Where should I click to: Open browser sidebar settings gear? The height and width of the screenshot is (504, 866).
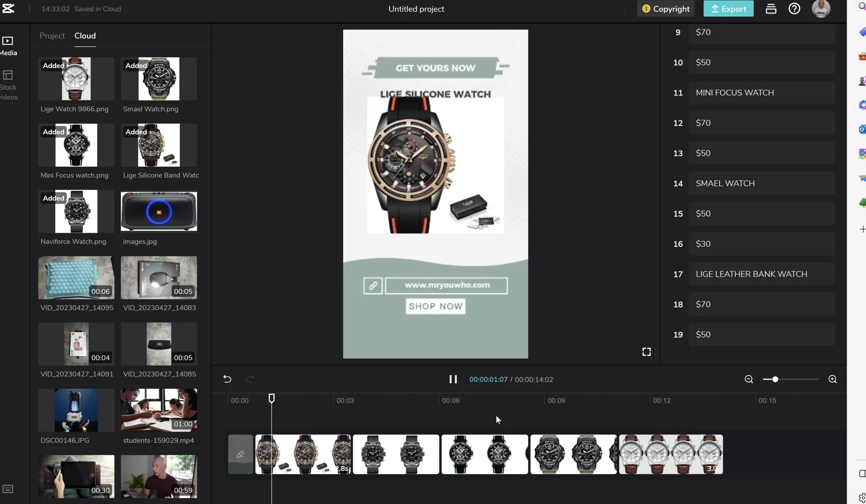click(862, 498)
